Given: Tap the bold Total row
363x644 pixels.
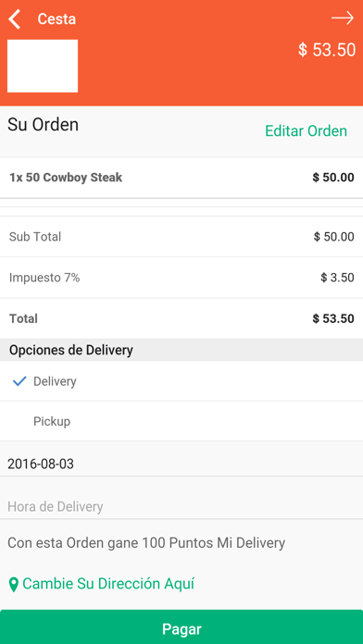Looking at the screenshot, I should (181, 318).
